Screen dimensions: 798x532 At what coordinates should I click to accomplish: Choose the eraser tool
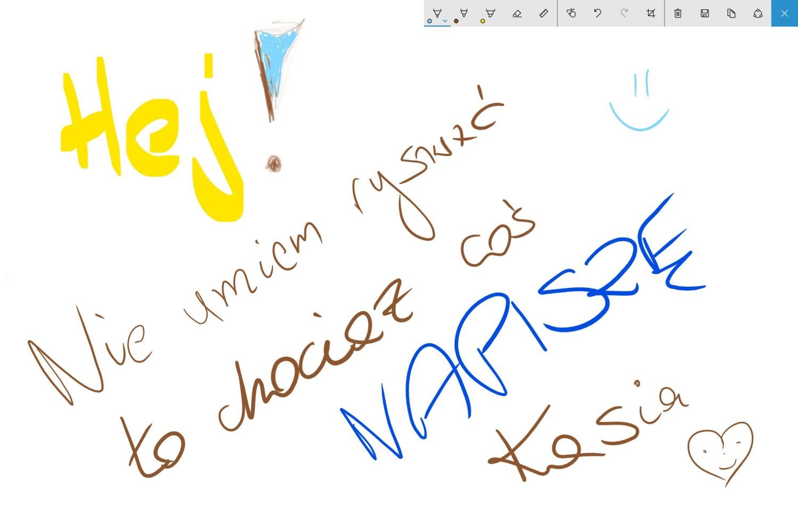(x=517, y=13)
